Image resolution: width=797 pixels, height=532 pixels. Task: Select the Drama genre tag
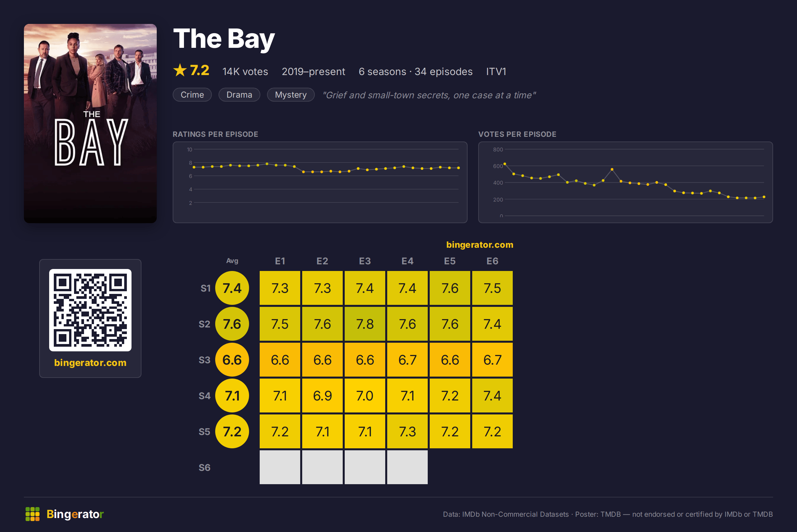239,95
